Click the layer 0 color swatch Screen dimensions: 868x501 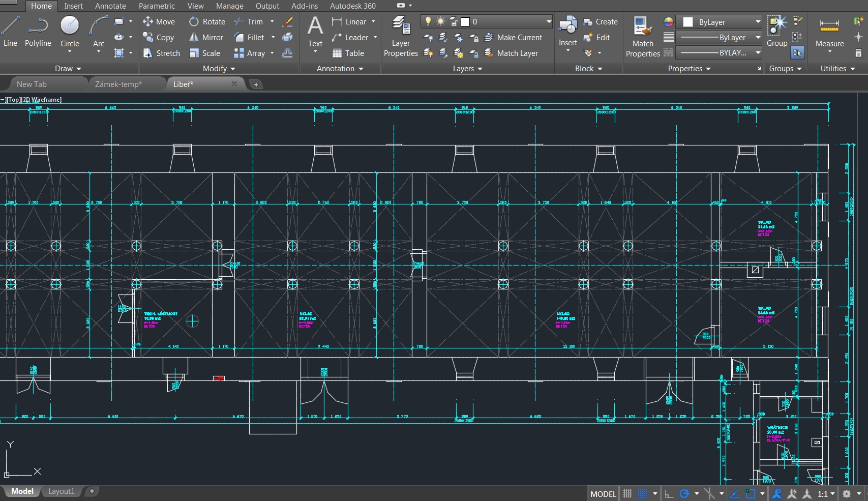(465, 22)
